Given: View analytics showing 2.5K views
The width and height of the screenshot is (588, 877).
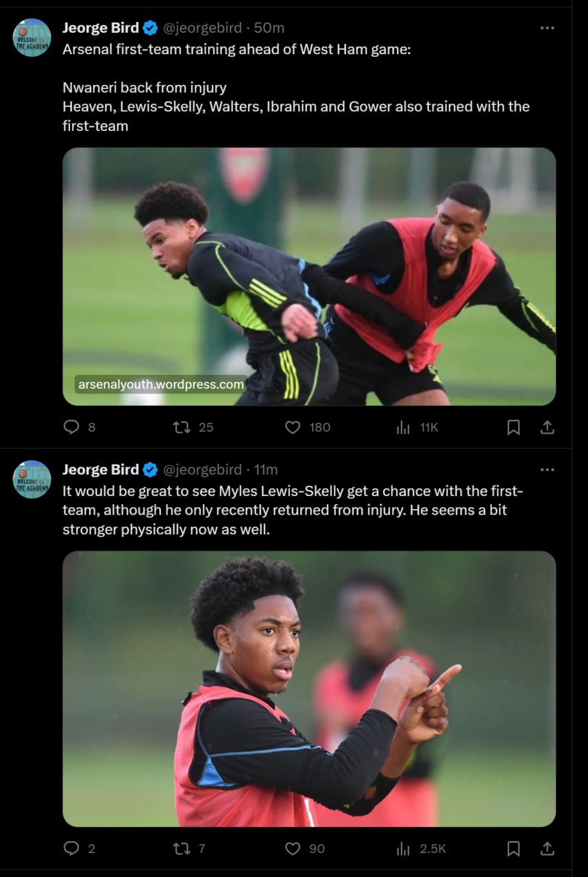Looking at the screenshot, I should [x=403, y=848].
